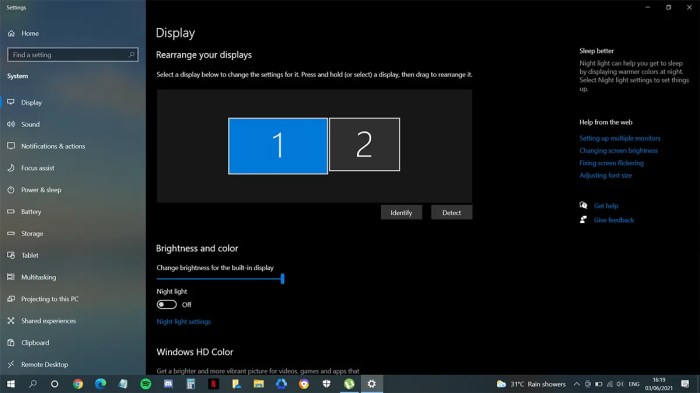Toggle the Night light switch

[167, 305]
